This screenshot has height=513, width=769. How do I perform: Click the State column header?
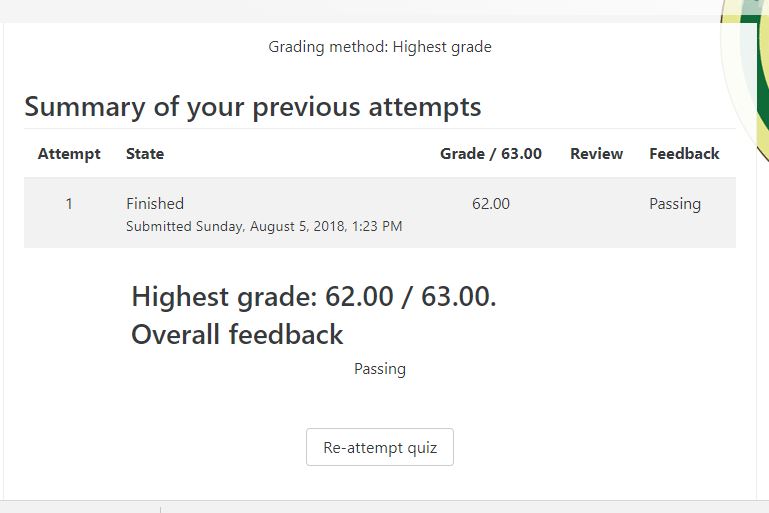click(145, 154)
